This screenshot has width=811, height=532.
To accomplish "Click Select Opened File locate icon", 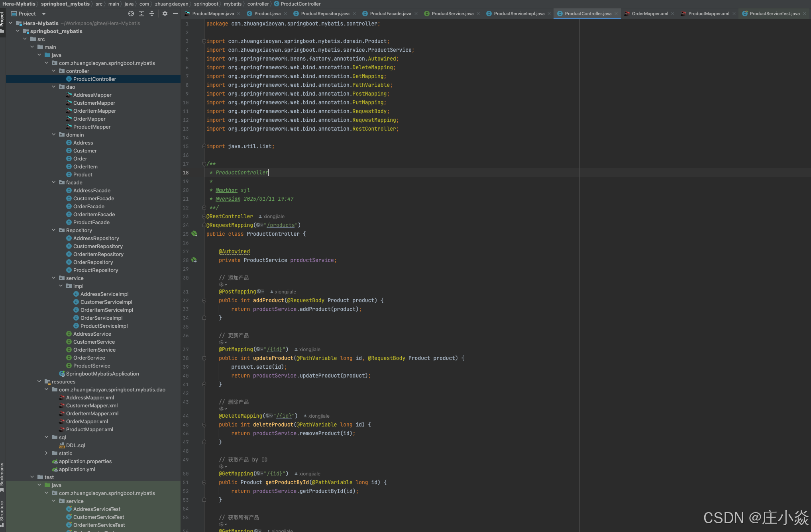I will (x=131, y=14).
